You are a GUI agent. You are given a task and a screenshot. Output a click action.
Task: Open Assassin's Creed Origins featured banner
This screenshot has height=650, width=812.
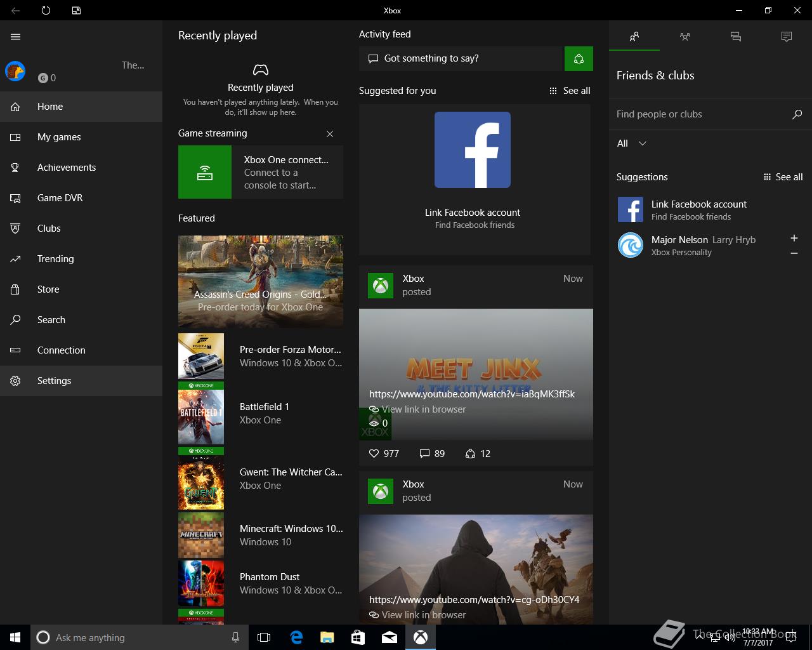pyautogui.click(x=261, y=281)
